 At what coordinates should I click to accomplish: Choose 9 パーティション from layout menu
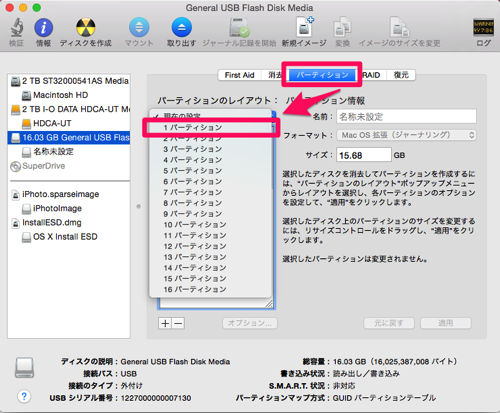(211, 214)
